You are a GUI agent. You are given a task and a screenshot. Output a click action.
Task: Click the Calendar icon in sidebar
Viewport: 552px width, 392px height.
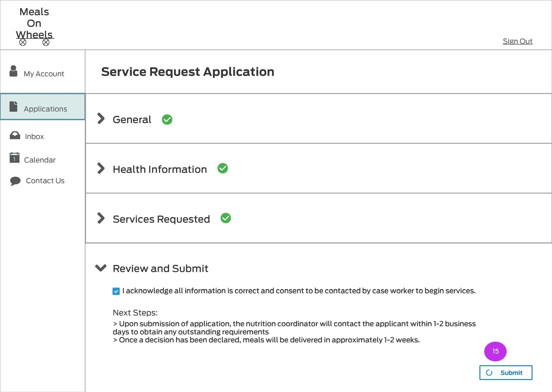15,158
